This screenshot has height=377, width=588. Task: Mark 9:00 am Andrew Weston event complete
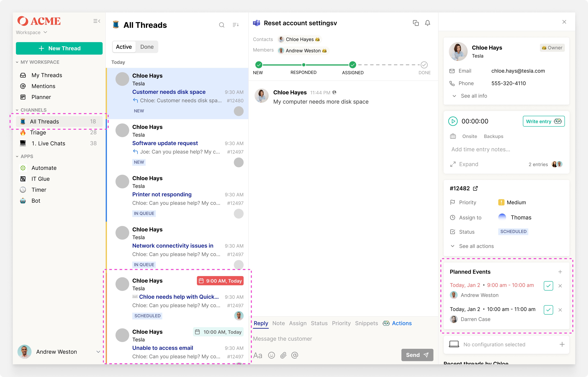point(548,286)
